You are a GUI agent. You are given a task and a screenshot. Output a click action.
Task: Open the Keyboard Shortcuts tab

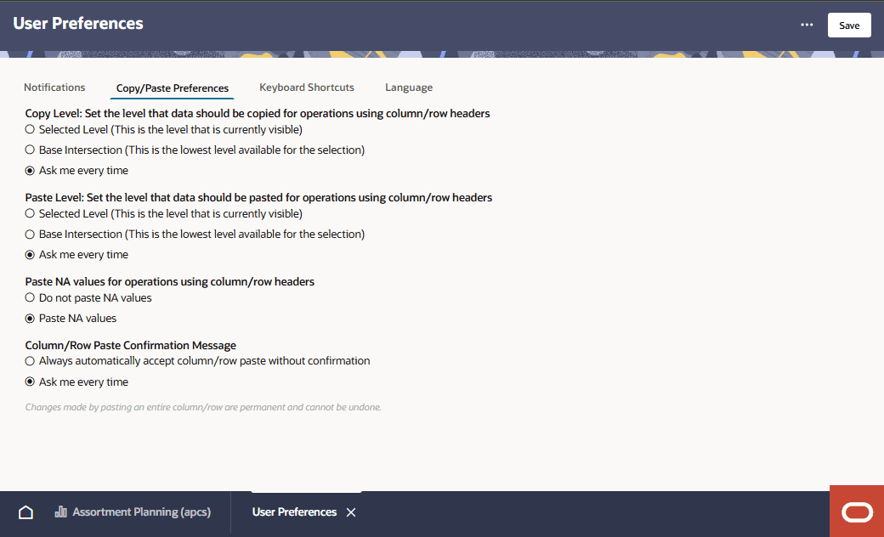click(307, 87)
